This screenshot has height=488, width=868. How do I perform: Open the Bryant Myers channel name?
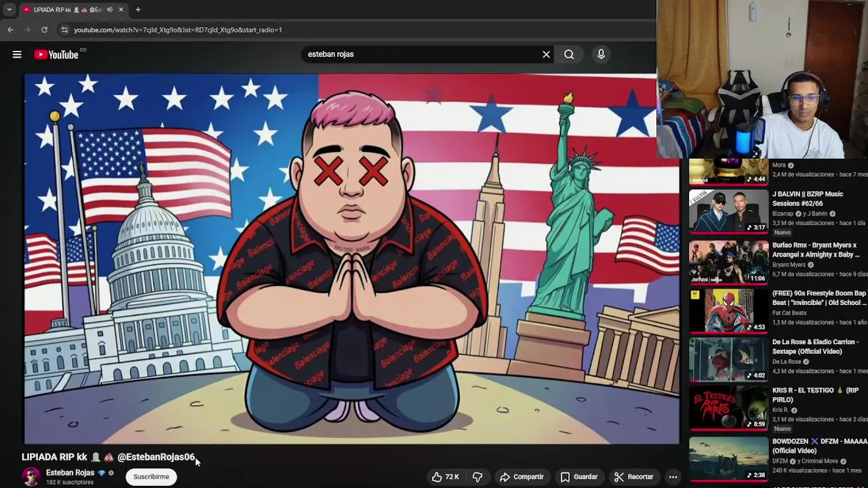(x=789, y=265)
